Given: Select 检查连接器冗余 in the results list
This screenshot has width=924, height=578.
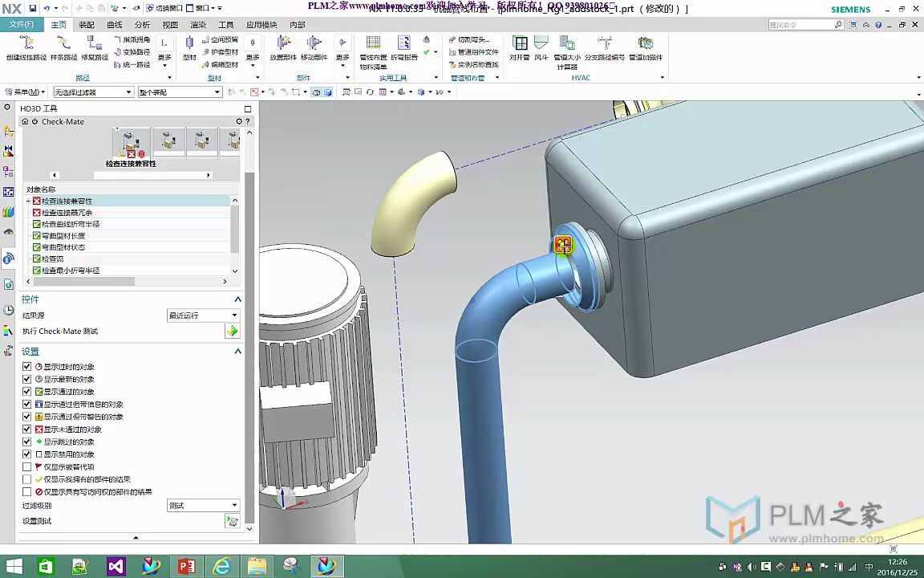Looking at the screenshot, I should [67, 213].
